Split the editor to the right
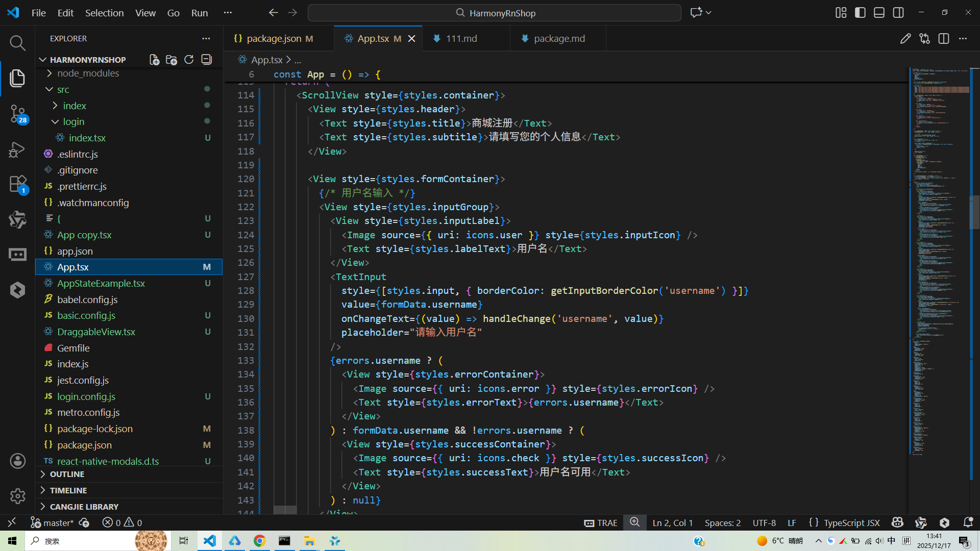This screenshot has width=980, height=551. [944, 39]
